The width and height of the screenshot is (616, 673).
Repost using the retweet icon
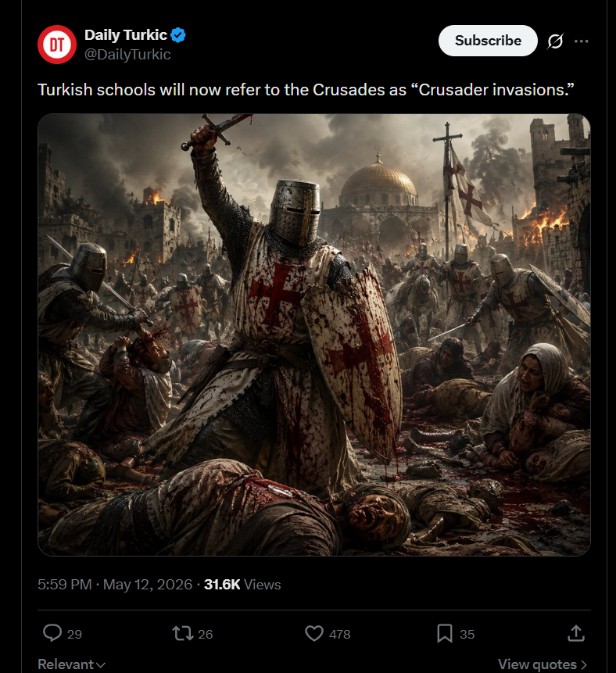(x=183, y=633)
